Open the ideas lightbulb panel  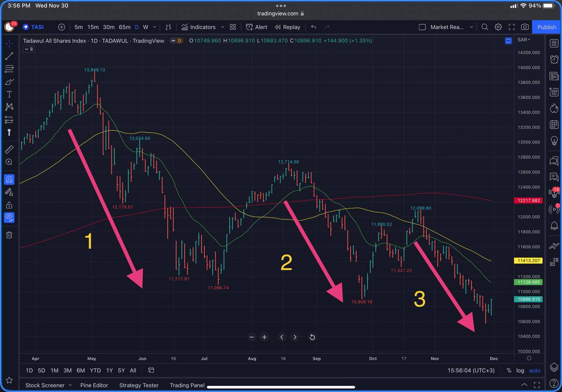[554, 142]
